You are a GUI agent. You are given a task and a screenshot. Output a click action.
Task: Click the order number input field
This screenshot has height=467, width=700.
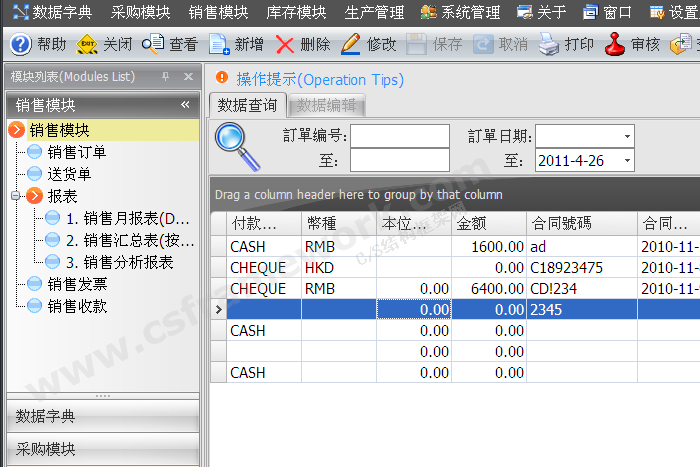[x=399, y=137]
